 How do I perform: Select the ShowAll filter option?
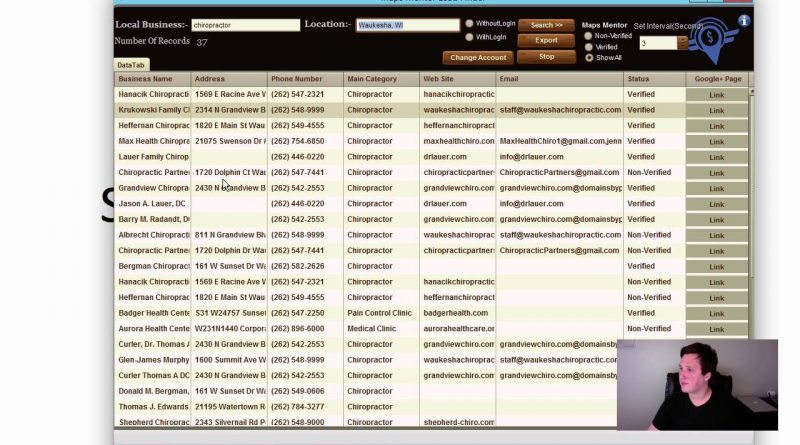[588, 58]
